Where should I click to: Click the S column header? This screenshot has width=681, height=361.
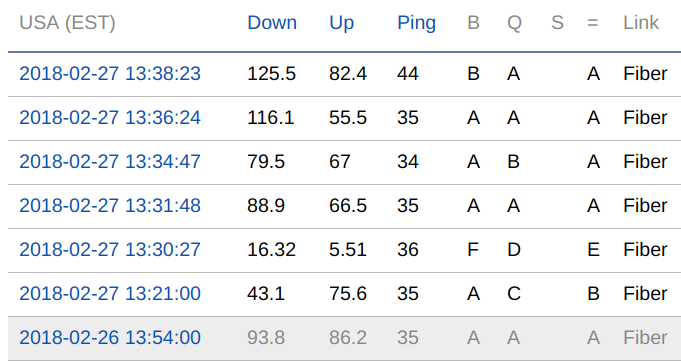coord(557,23)
